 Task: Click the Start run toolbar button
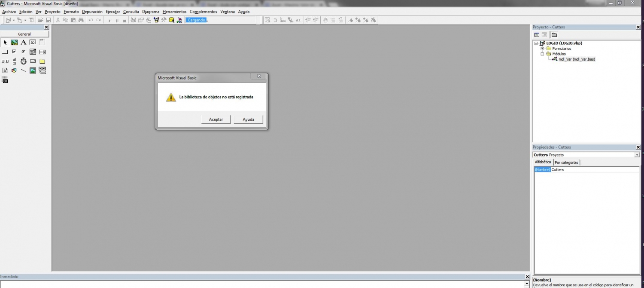(109, 20)
